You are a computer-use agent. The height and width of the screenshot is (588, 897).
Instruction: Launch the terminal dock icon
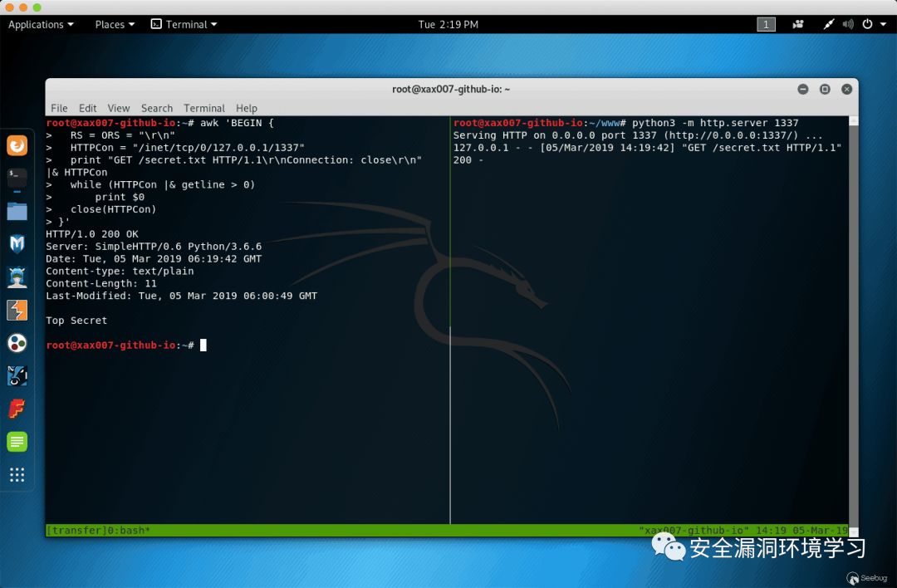tap(17, 178)
